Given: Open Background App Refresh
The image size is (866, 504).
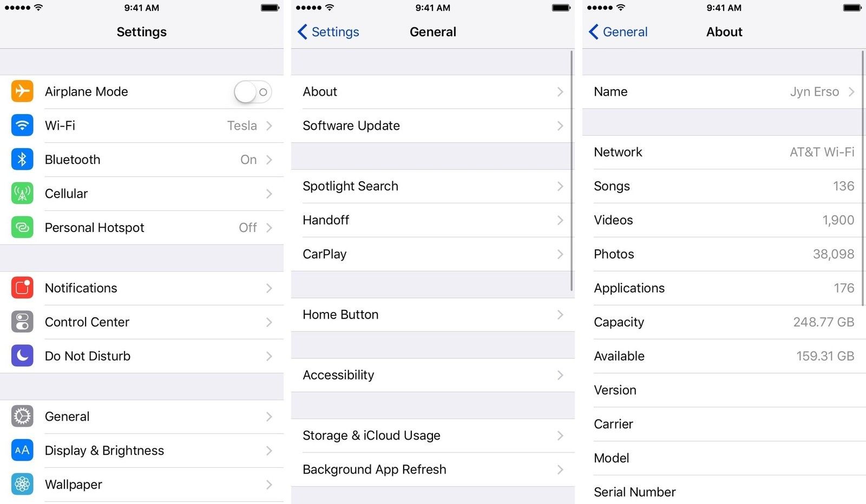Looking at the screenshot, I should (433, 469).
